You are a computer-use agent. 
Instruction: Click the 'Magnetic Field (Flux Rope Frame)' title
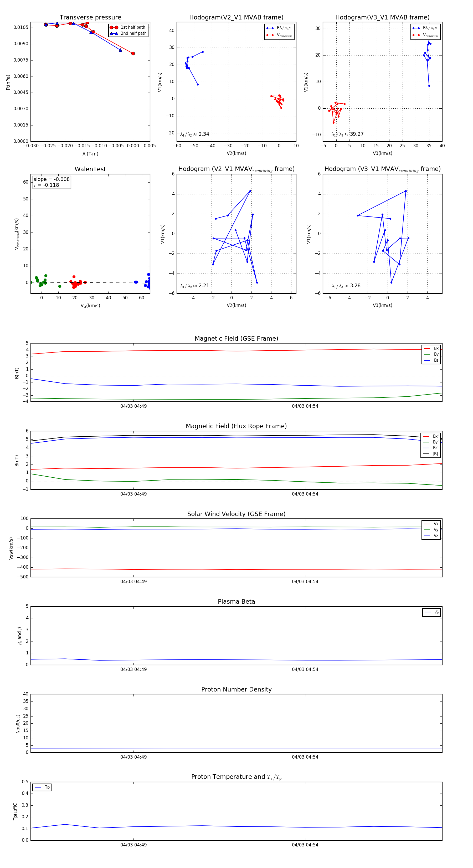coord(236,426)
